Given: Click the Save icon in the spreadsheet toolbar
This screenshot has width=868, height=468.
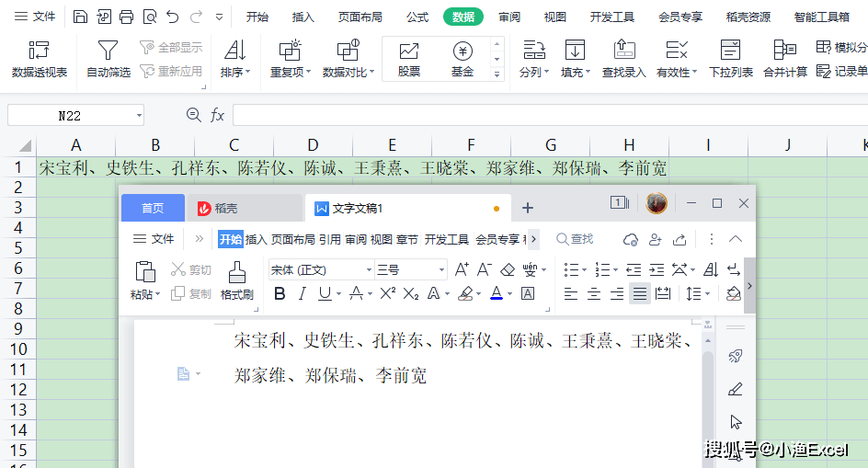Looking at the screenshot, I should (80, 17).
